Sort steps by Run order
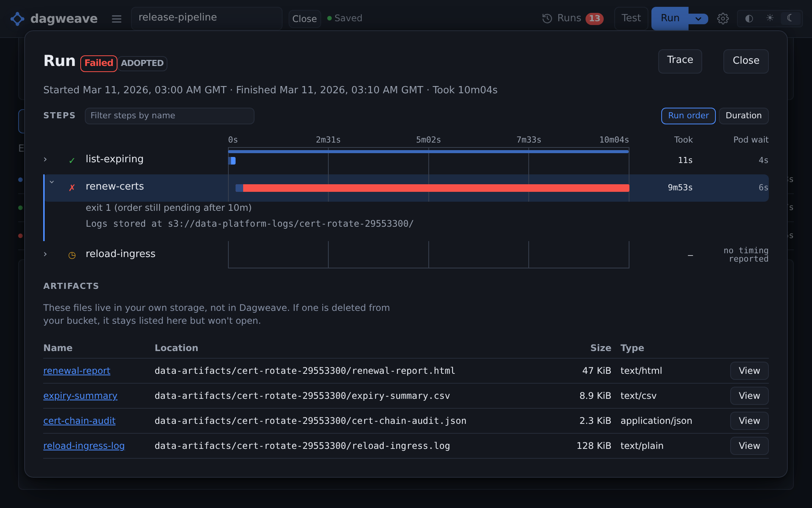The image size is (812, 508). coord(688,116)
